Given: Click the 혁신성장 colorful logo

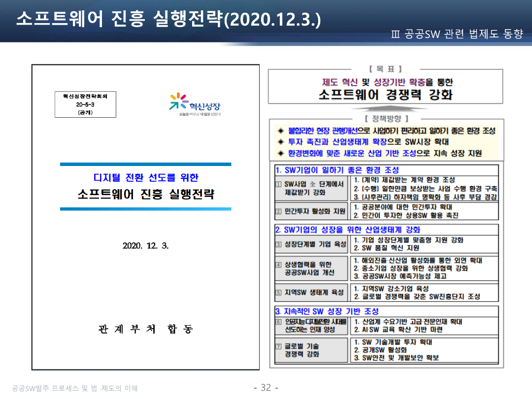Looking at the screenshot, I should coord(194,104).
